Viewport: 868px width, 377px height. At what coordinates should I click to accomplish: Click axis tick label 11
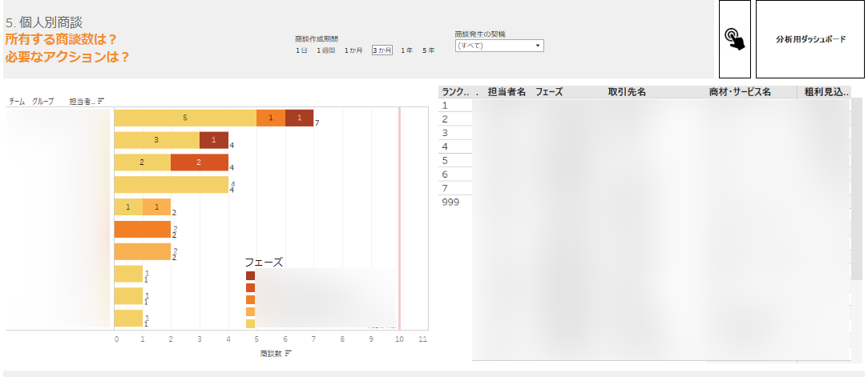tap(424, 339)
